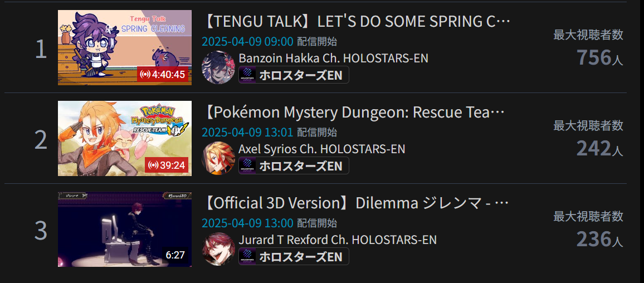Click the live 4:40:45 duration badge
This screenshot has width=644, height=283.
pos(163,75)
